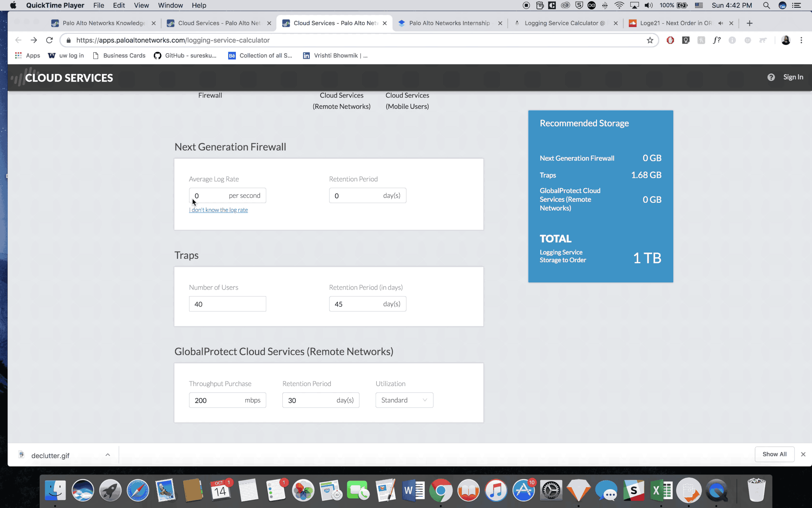The height and width of the screenshot is (508, 812).
Task: Click the Average Log Rate input field
Action: tap(227, 196)
